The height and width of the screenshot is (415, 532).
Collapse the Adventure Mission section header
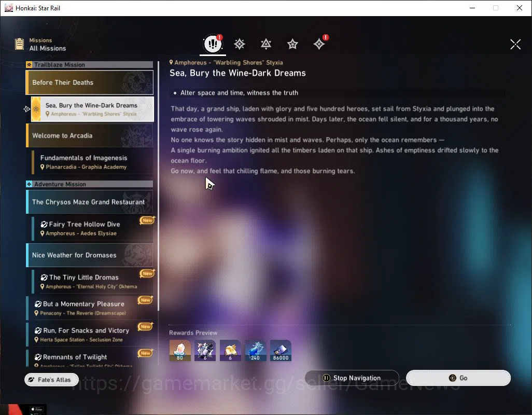90,184
